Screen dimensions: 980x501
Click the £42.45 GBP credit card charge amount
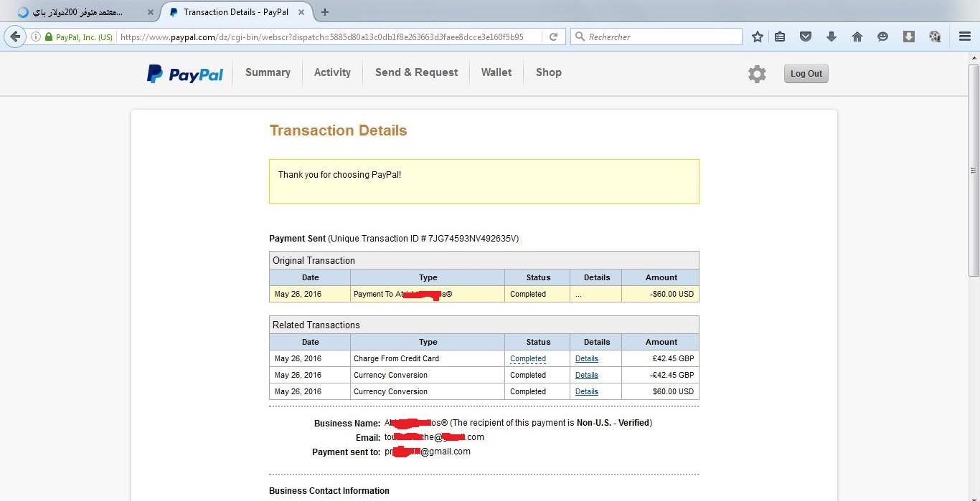tap(672, 359)
